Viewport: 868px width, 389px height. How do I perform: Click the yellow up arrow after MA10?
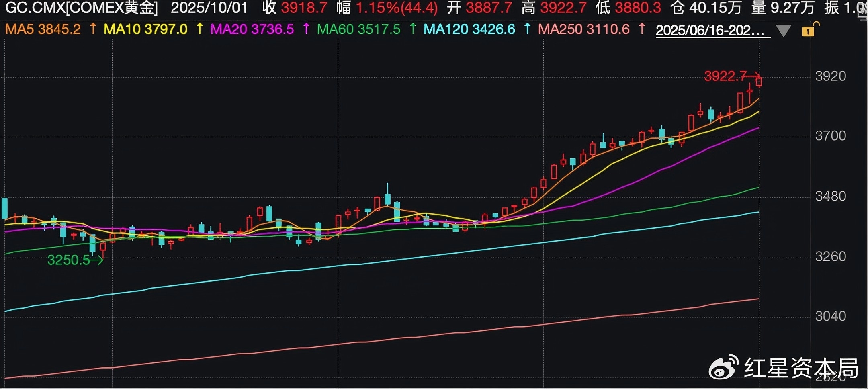pos(199,29)
